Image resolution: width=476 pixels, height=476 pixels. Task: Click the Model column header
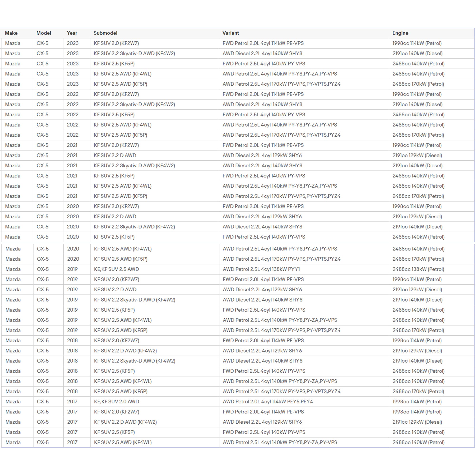44,33
